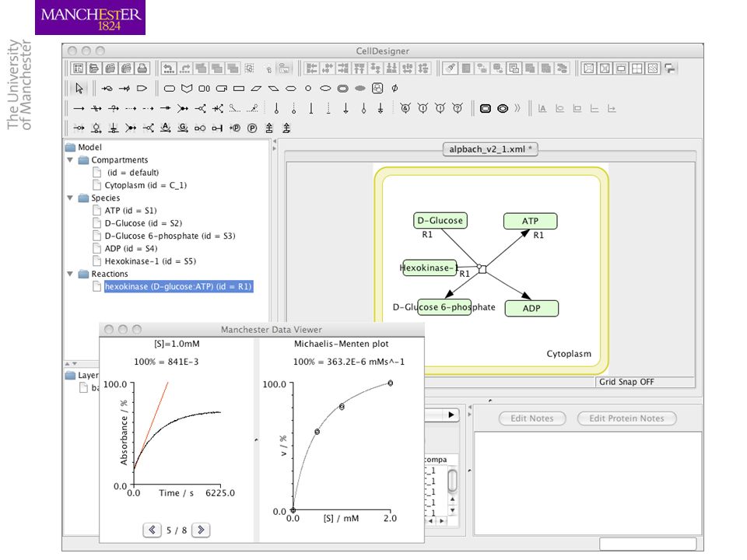This screenshot has width=747, height=560.
Task: Click the Edit Protein Notes button
Action: click(x=626, y=418)
